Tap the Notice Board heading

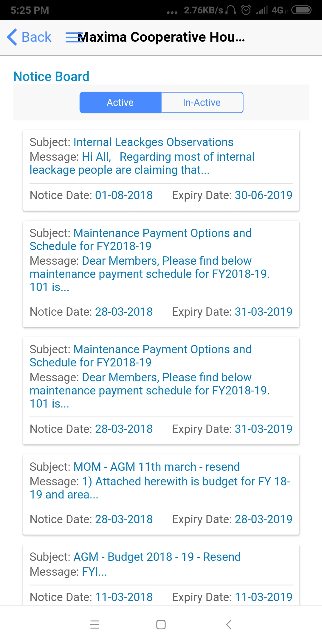51,77
